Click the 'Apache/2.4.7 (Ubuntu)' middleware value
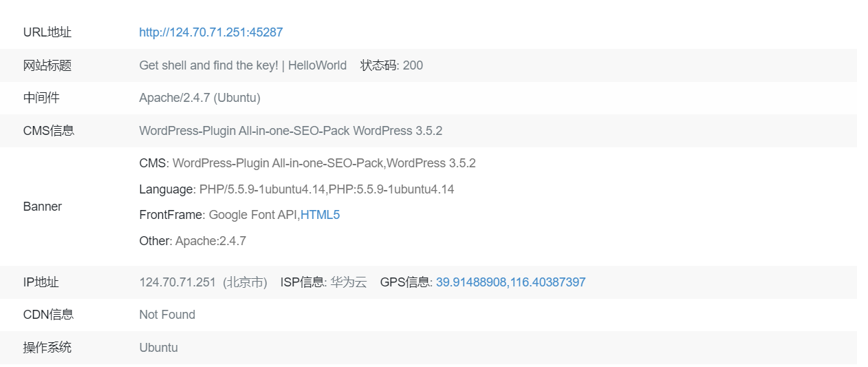Viewport: 868px width, 367px height. [199, 98]
